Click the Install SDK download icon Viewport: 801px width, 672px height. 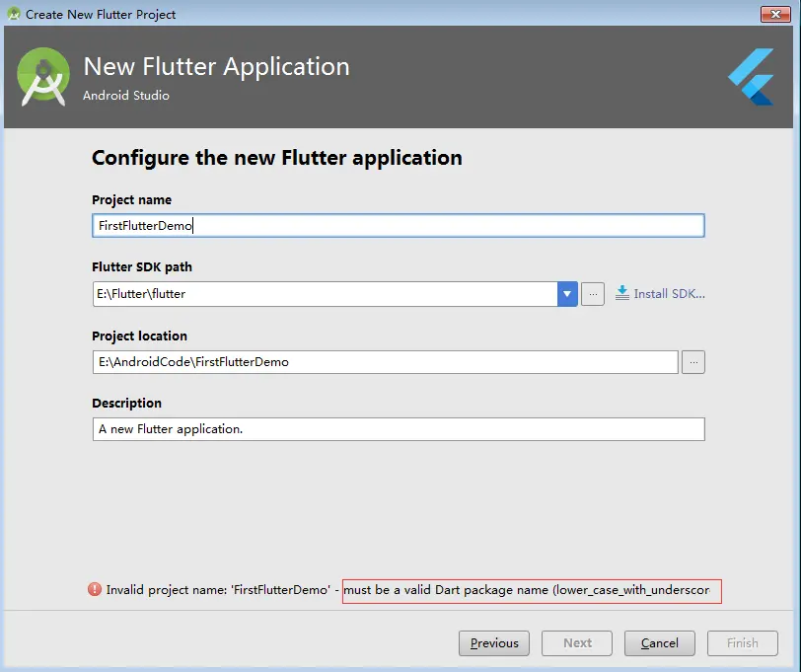coord(621,293)
